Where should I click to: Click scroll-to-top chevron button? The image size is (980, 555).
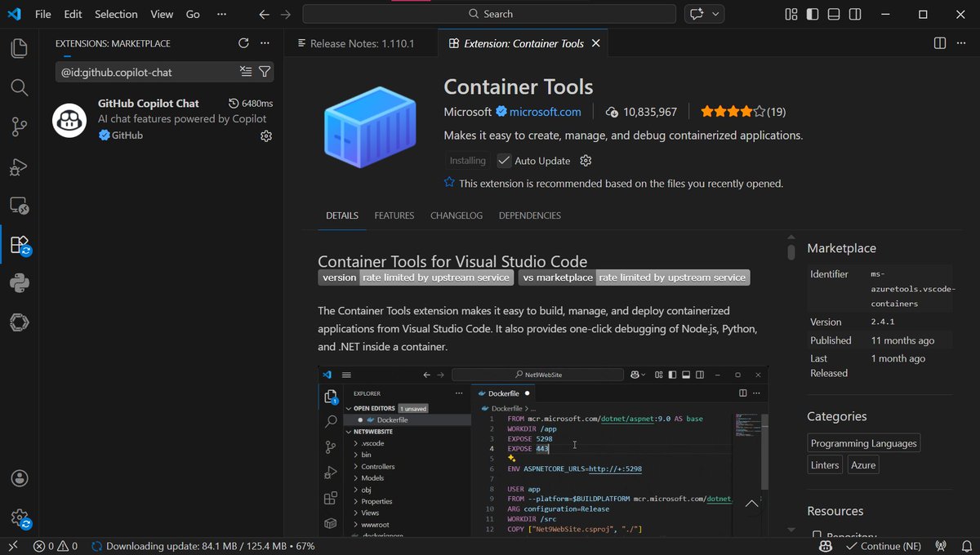point(752,504)
